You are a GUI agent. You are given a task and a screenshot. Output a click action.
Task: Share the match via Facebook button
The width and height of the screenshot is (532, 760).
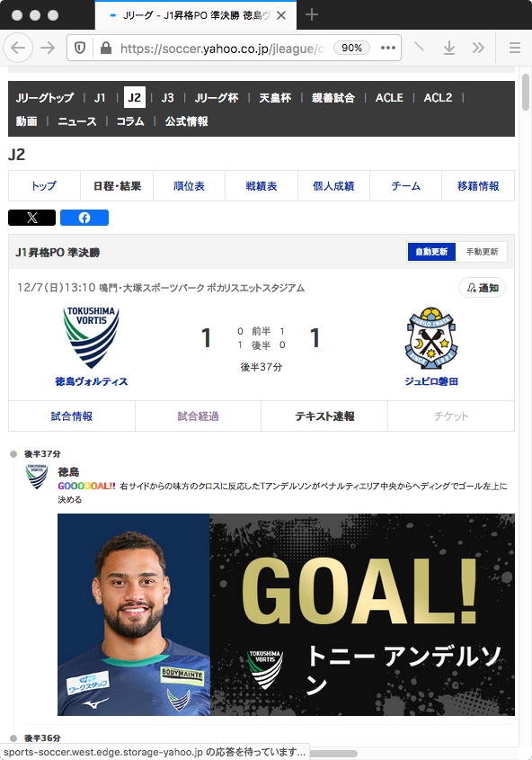(x=84, y=218)
